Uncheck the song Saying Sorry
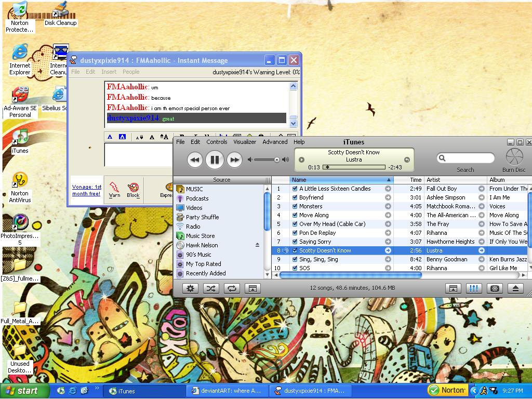The width and height of the screenshot is (532, 399). pos(295,242)
